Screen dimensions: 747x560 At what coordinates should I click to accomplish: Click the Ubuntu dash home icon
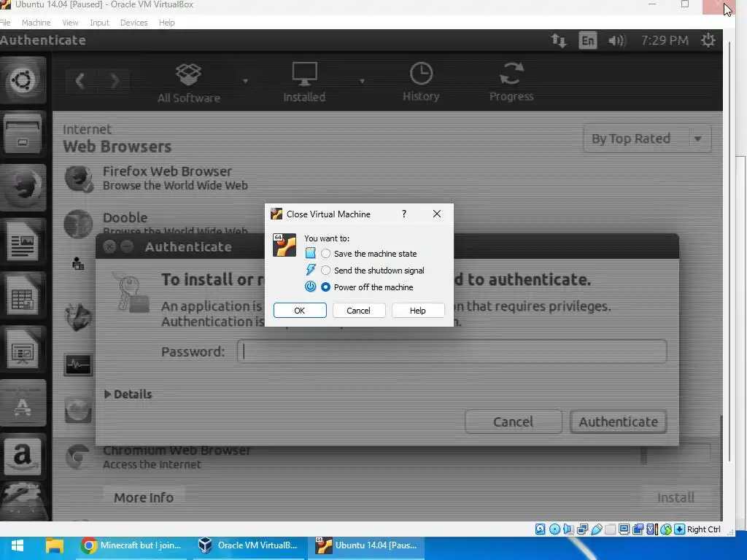point(23,80)
